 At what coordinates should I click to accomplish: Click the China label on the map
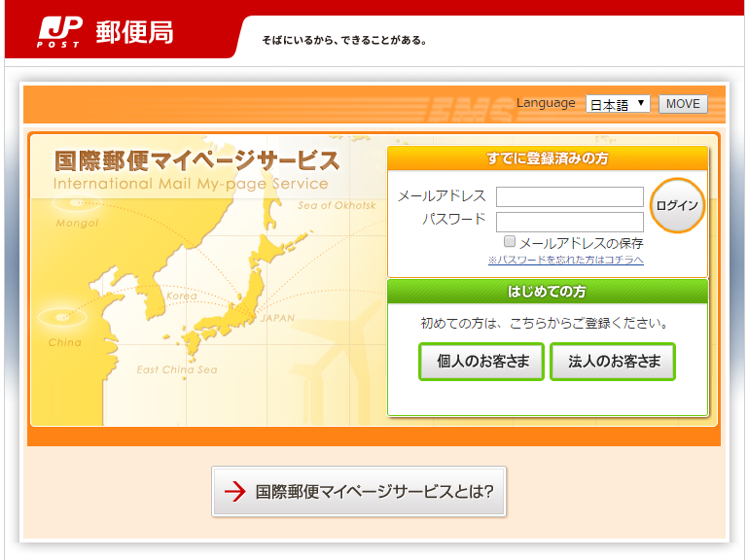65,342
